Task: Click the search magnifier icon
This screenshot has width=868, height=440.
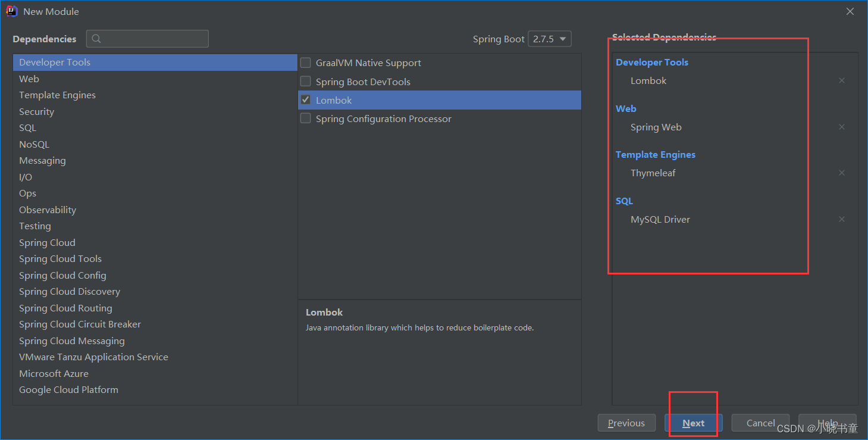Action: click(x=96, y=39)
